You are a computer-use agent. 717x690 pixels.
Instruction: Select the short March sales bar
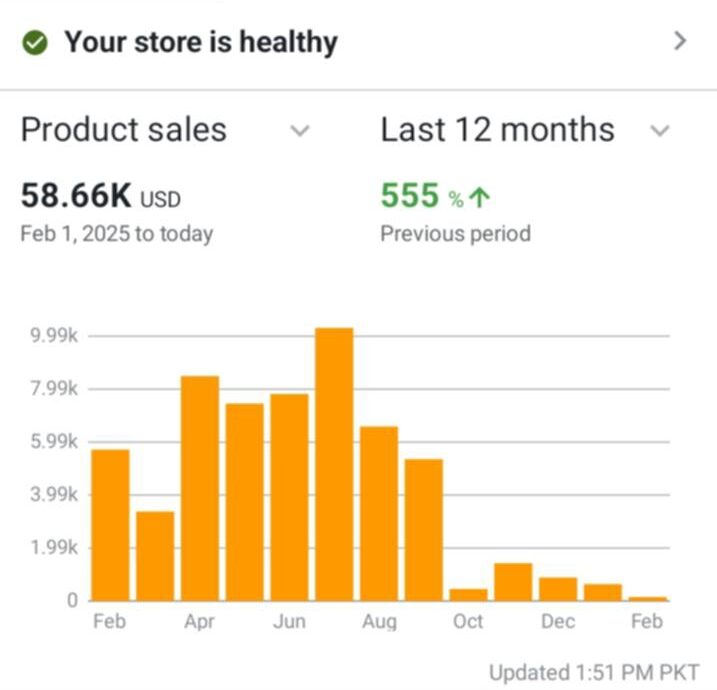(x=155, y=556)
